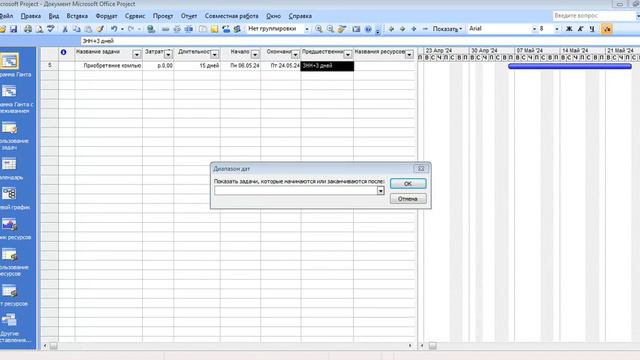Click the date field in date range dialog
The width and height of the screenshot is (640, 360).
point(296,191)
